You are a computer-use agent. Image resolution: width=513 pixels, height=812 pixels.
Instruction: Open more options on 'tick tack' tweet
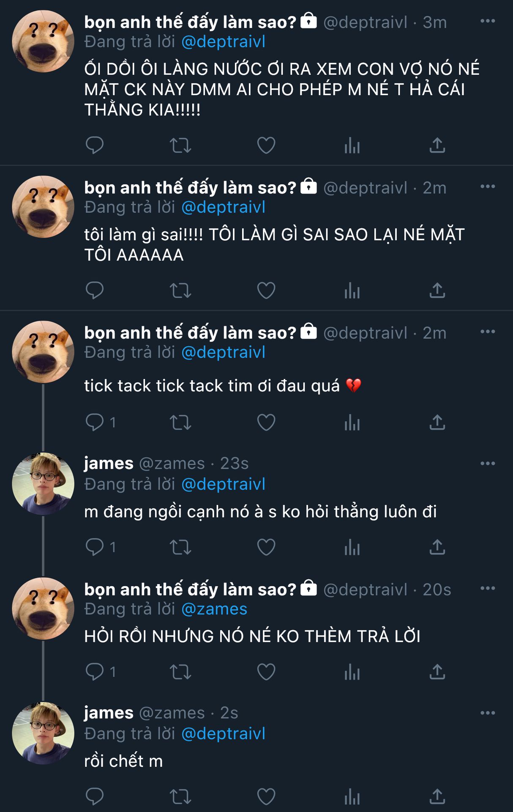(488, 332)
